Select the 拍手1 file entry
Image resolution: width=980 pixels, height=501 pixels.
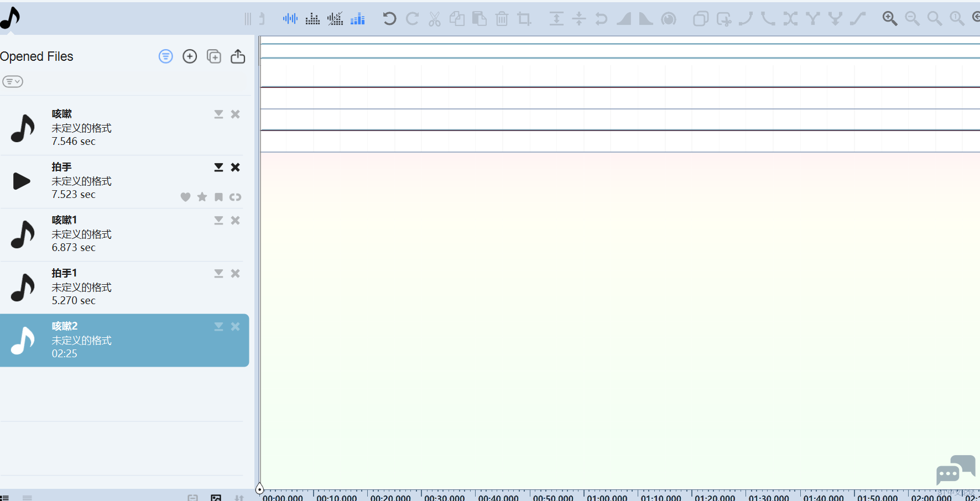(x=111, y=287)
